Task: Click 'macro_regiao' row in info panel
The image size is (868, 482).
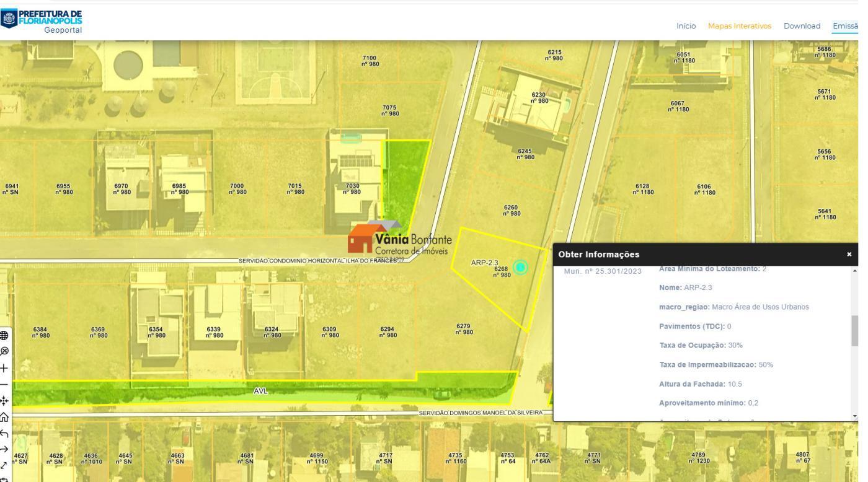Action: point(734,307)
